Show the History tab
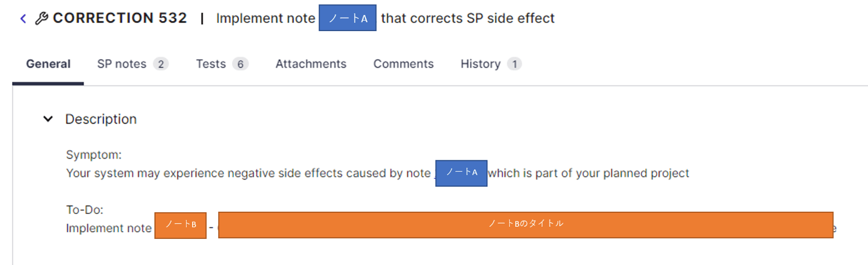 point(491,64)
